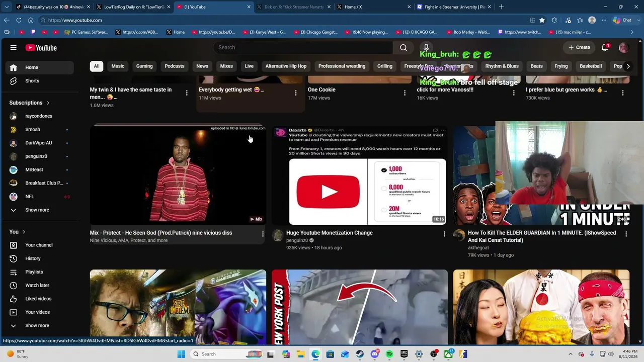Image resolution: width=644 pixels, height=362 pixels.
Task: Open Steam from the taskbar
Action: [360, 354]
